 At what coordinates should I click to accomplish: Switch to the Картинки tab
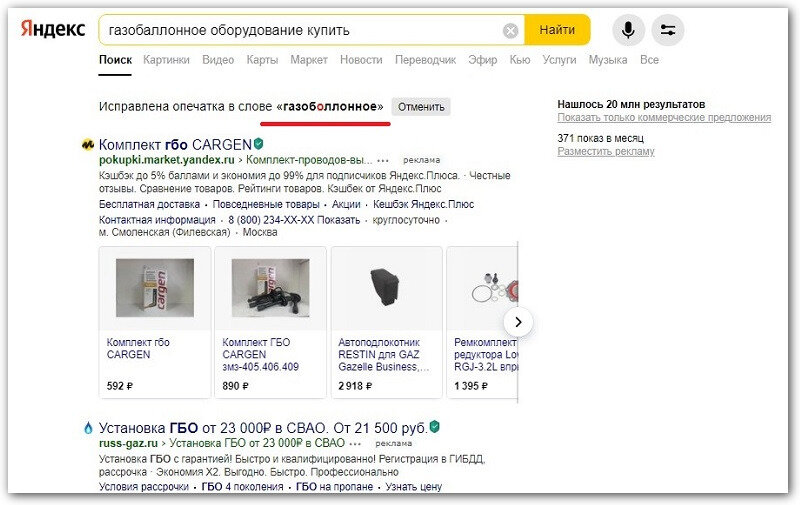click(166, 60)
